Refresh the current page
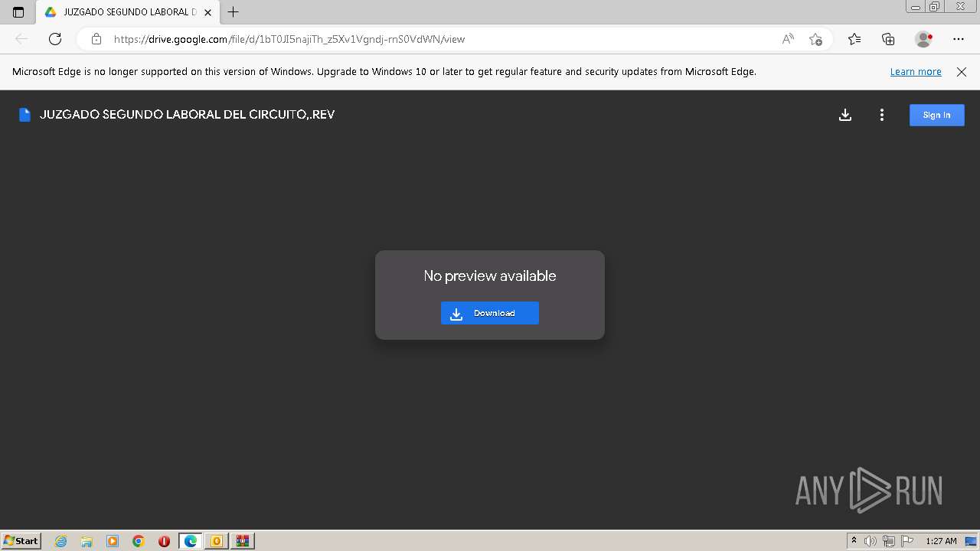This screenshot has width=980, height=551. click(x=55, y=39)
